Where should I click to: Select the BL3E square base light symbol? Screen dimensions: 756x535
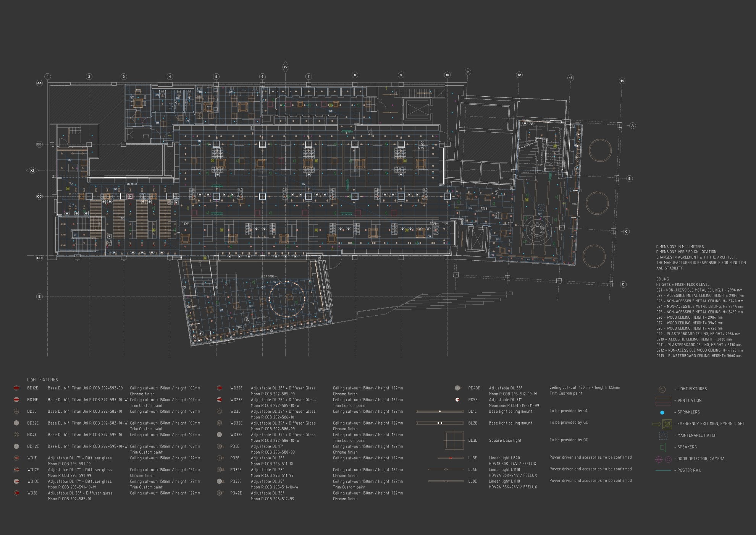(454, 441)
